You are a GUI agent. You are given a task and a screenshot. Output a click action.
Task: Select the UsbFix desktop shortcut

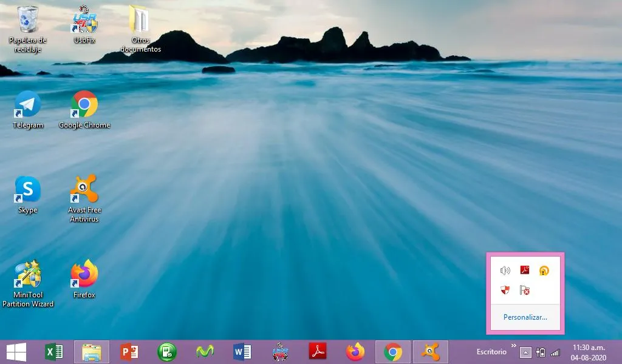pos(84,21)
